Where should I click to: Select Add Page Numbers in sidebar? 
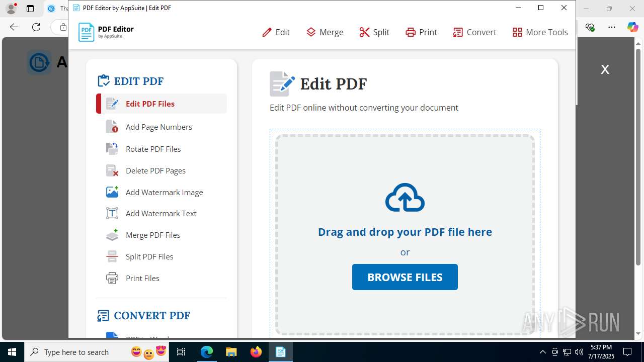[x=162, y=127]
